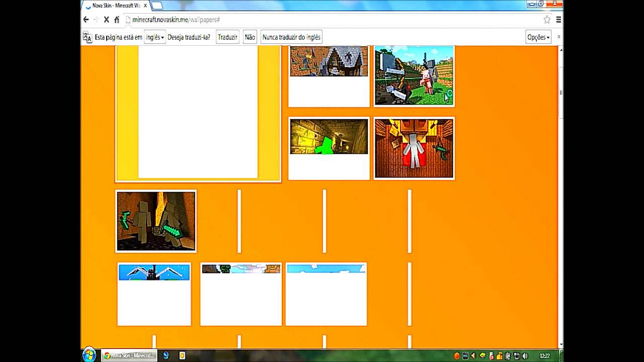Open the volume tray icon
This screenshot has width=644, height=362.
[525, 356]
